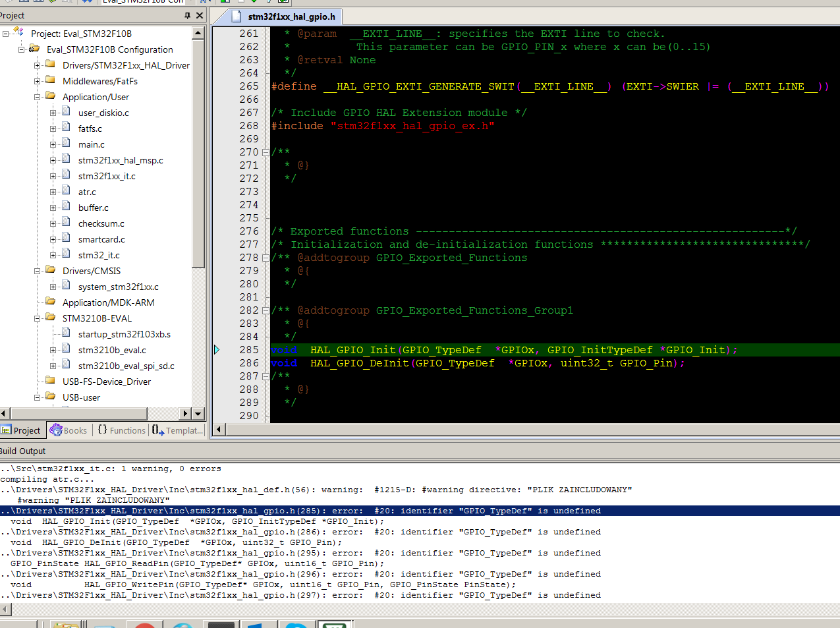
Task: Select stm3210b_eval.c in the project tree
Action: point(112,350)
